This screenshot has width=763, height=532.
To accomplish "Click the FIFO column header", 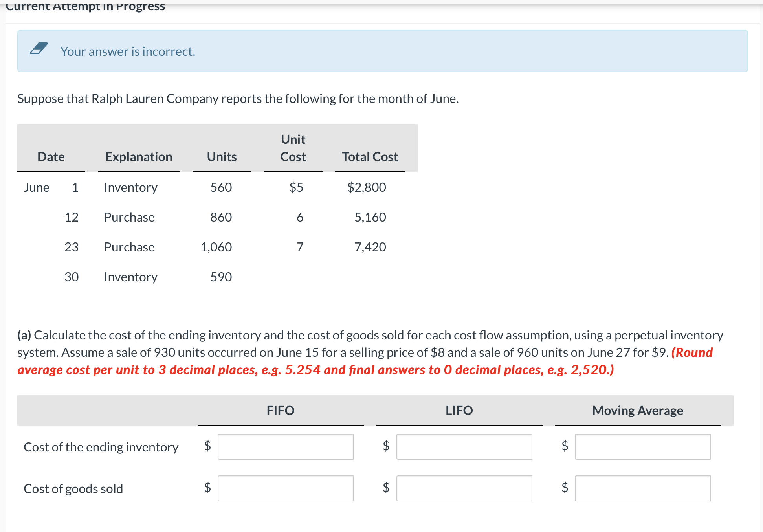I will point(281,411).
